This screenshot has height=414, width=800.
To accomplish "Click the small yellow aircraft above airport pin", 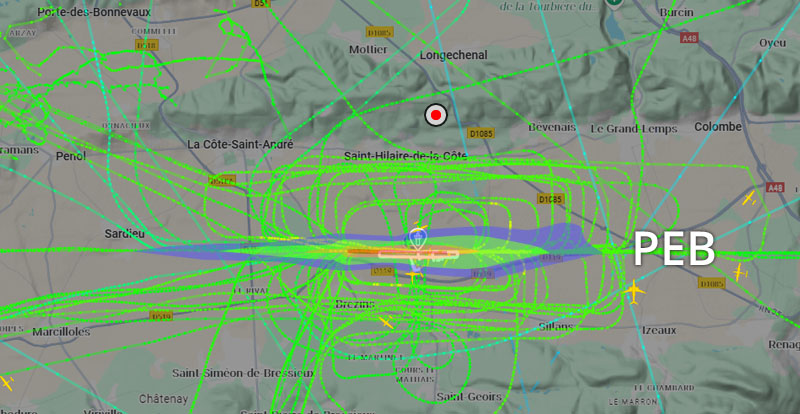I will [420, 226].
